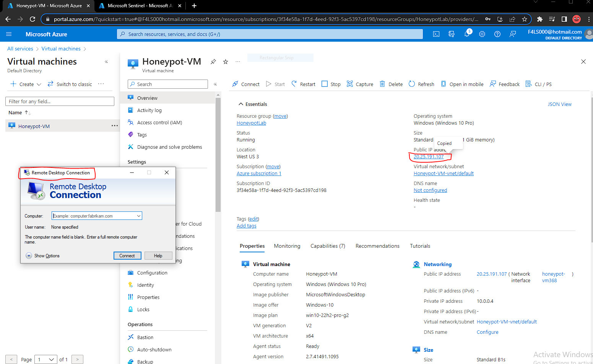Open the Help question mark icon
This screenshot has width=593, height=364.
pyautogui.click(x=497, y=34)
